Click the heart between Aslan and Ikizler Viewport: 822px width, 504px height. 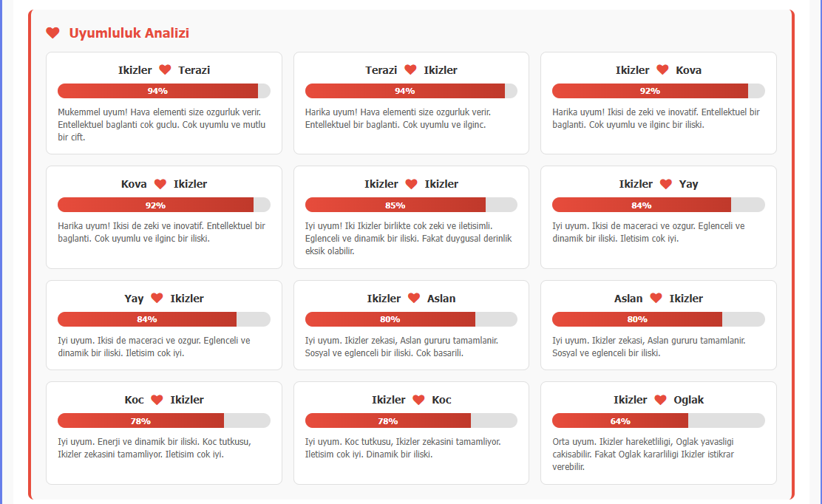(656, 298)
